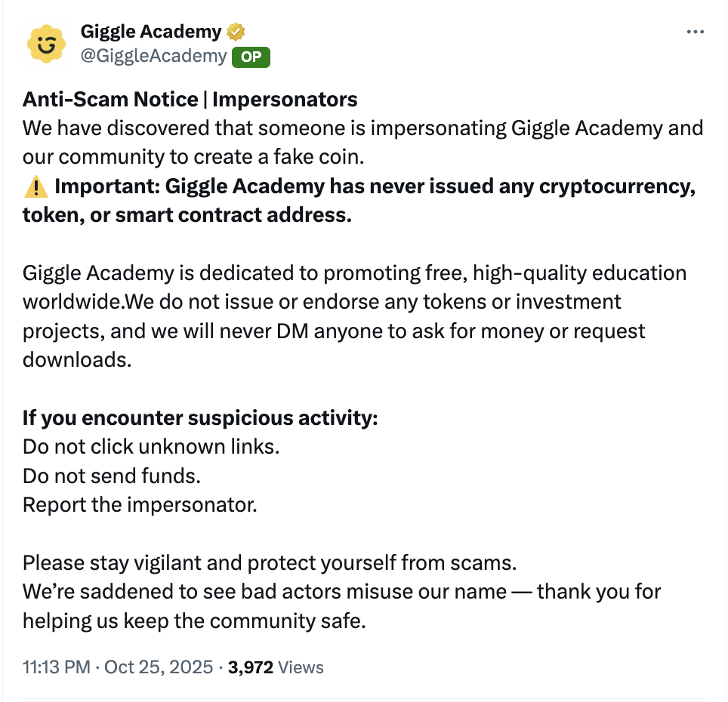The width and height of the screenshot is (728, 702).
Task: Click the yellow flower-shaped avatar badge
Action: (46, 44)
